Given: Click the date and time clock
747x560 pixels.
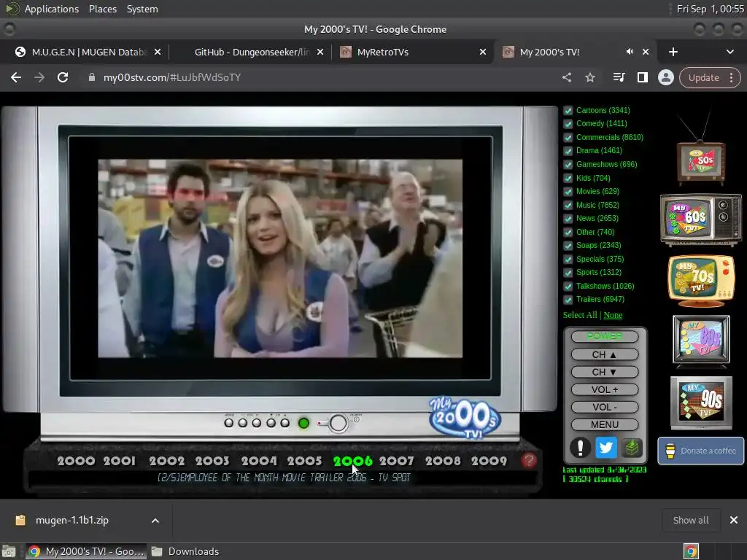Looking at the screenshot, I should (710, 9).
